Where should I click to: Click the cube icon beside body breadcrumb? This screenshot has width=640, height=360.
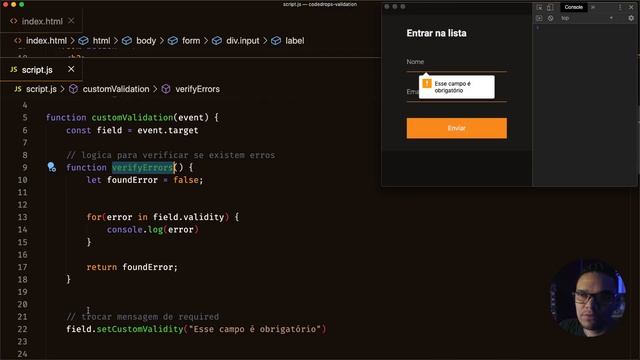[x=127, y=41]
